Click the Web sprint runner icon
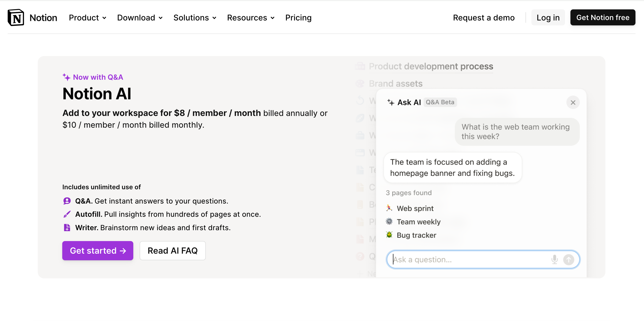644x321 pixels. [x=389, y=208]
